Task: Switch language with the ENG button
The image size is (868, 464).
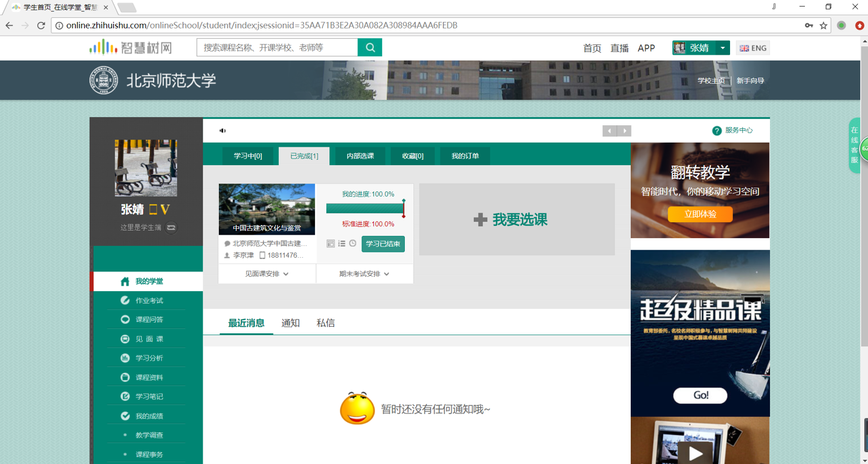Action: pos(753,48)
